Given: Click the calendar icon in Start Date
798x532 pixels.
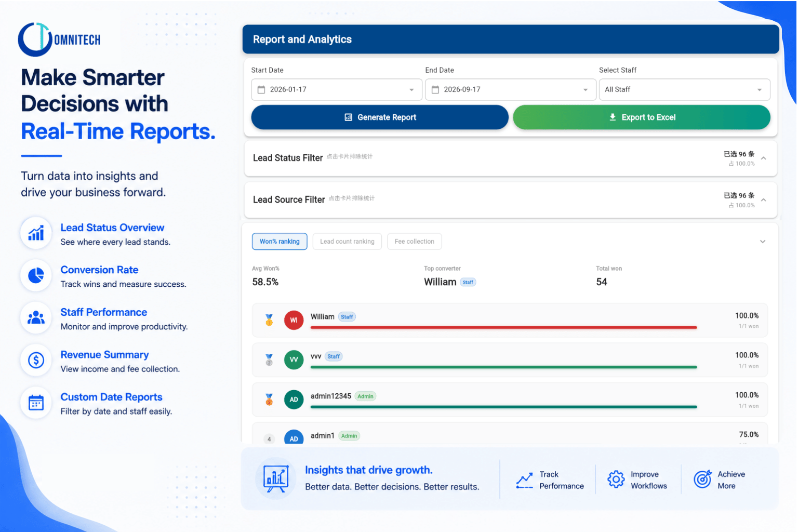Looking at the screenshot, I should click(261, 89).
